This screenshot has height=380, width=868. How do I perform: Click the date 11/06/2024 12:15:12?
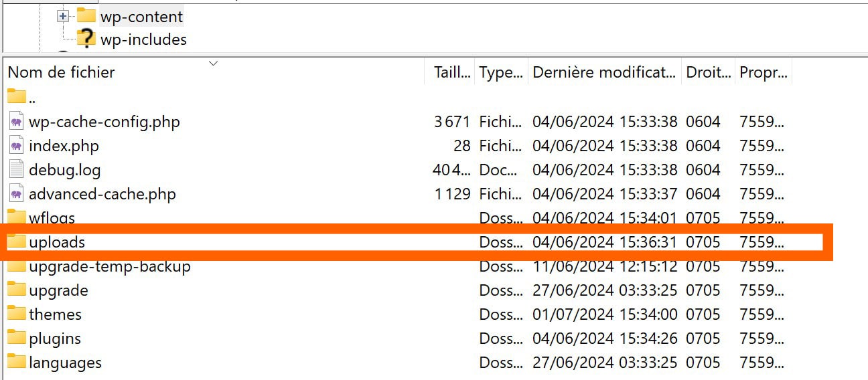click(x=604, y=266)
